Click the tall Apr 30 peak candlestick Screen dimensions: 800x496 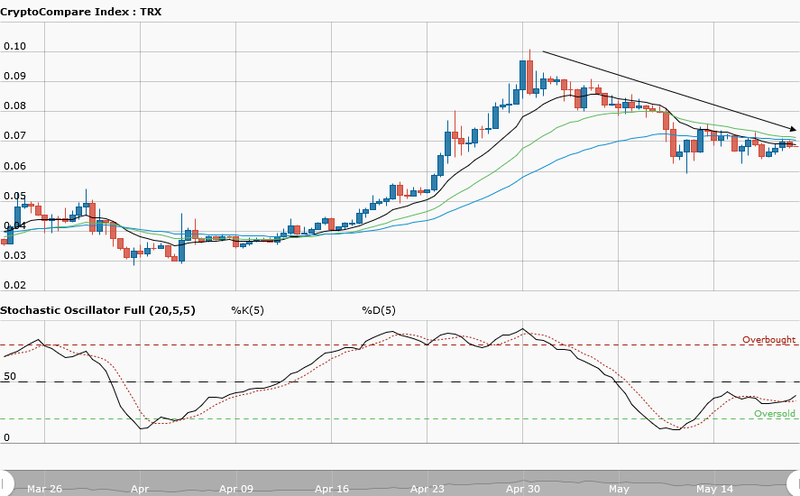523,75
